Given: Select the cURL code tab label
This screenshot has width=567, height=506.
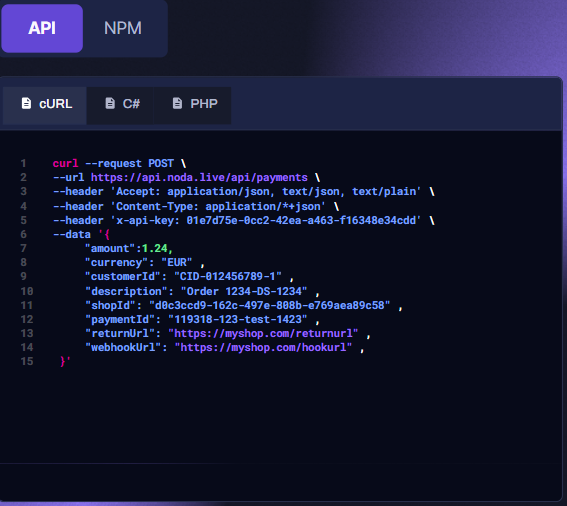Looking at the screenshot, I should click(x=56, y=104).
